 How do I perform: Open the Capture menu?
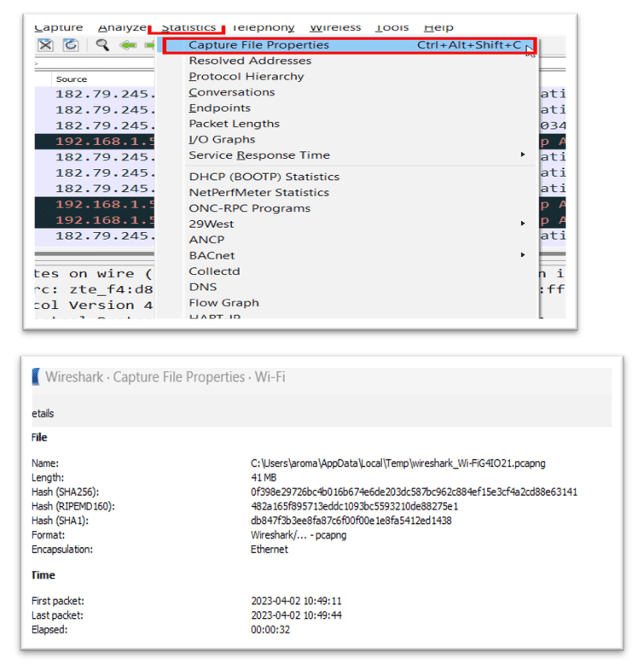pos(58,27)
